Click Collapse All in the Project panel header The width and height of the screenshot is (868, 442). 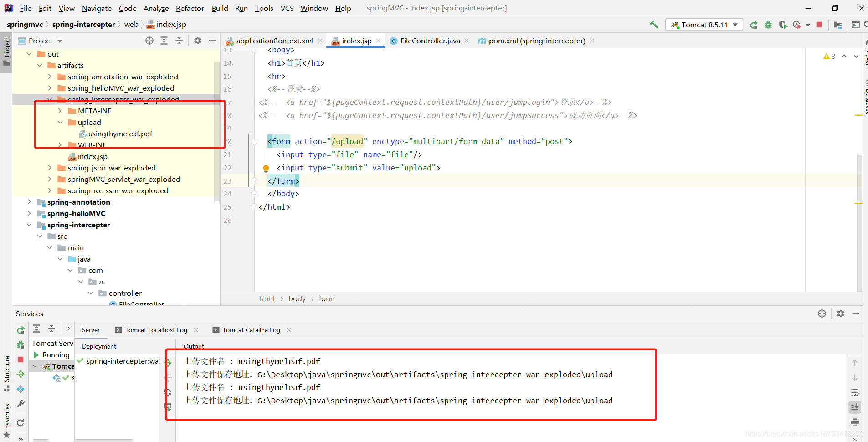coord(179,41)
